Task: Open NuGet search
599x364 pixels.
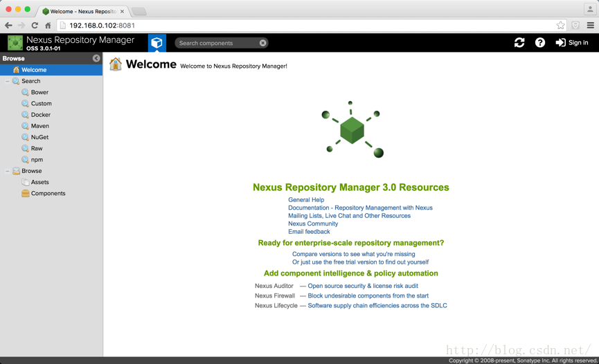Action: [x=39, y=137]
